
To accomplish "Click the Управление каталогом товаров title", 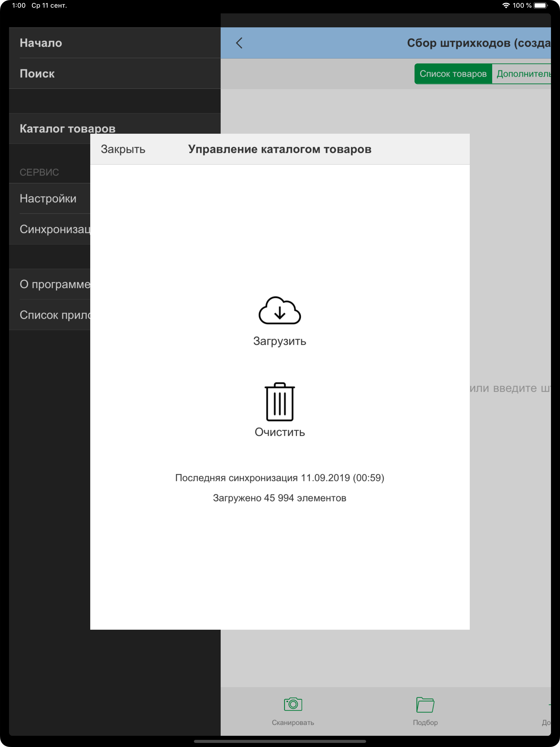I will pos(280,149).
